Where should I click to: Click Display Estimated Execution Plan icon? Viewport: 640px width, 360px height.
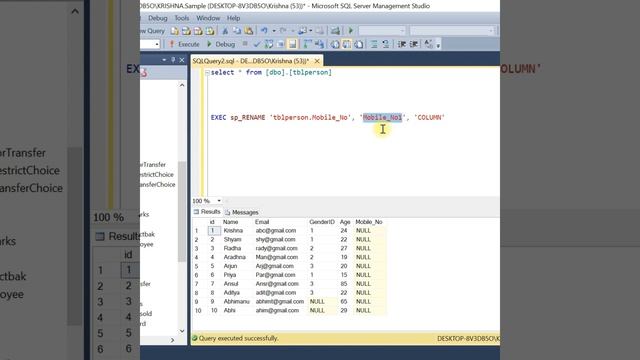point(269,44)
